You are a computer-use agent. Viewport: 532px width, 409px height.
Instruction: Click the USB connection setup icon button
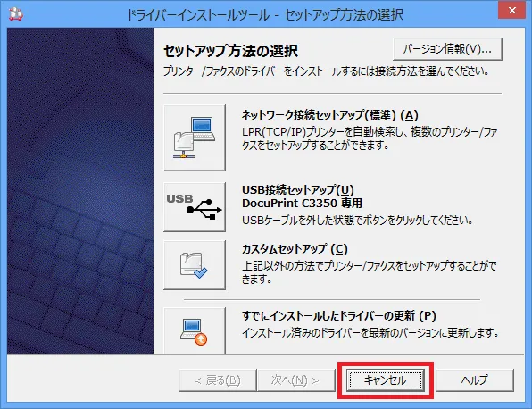195,207
